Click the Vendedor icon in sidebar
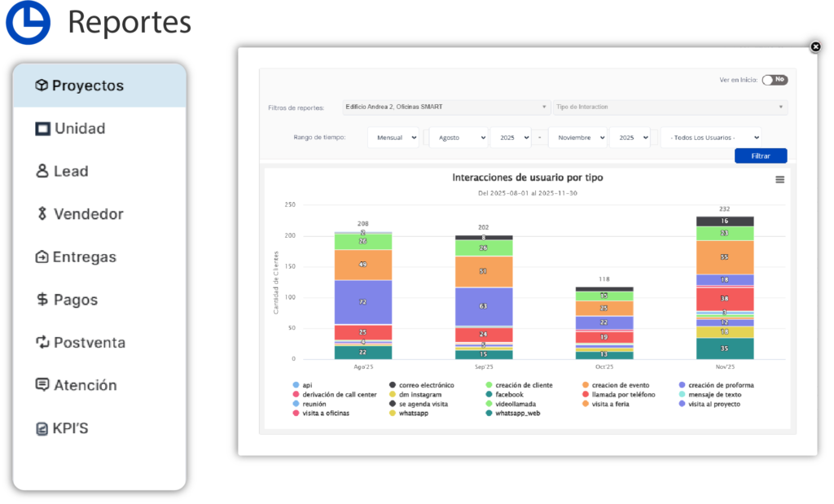Viewport: 834px width, 504px height. pyautogui.click(x=42, y=214)
